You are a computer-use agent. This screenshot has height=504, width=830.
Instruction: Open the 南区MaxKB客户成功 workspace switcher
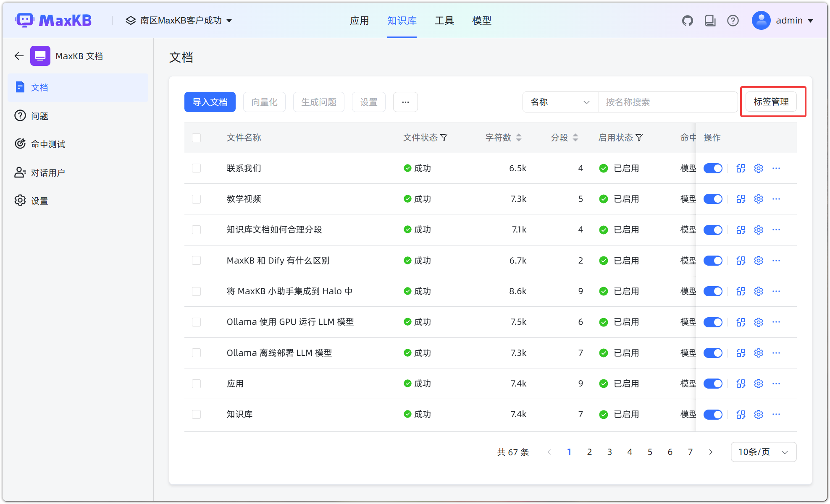coord(179,20)
